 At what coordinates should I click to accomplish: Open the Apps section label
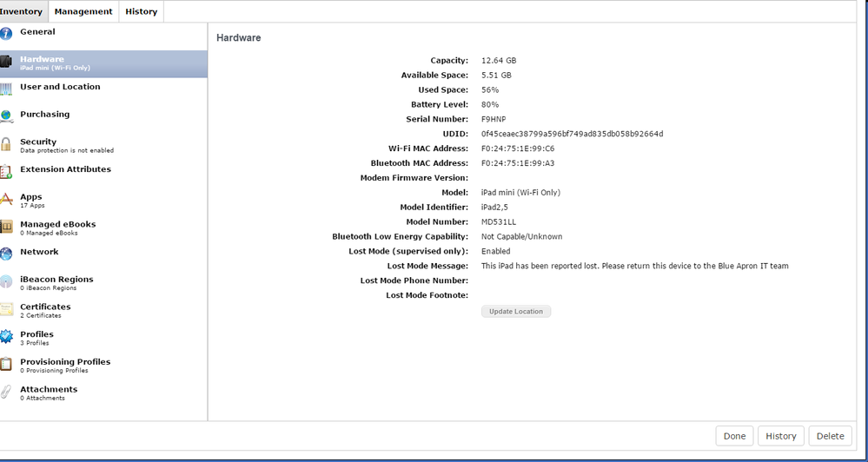pos(31,197)
